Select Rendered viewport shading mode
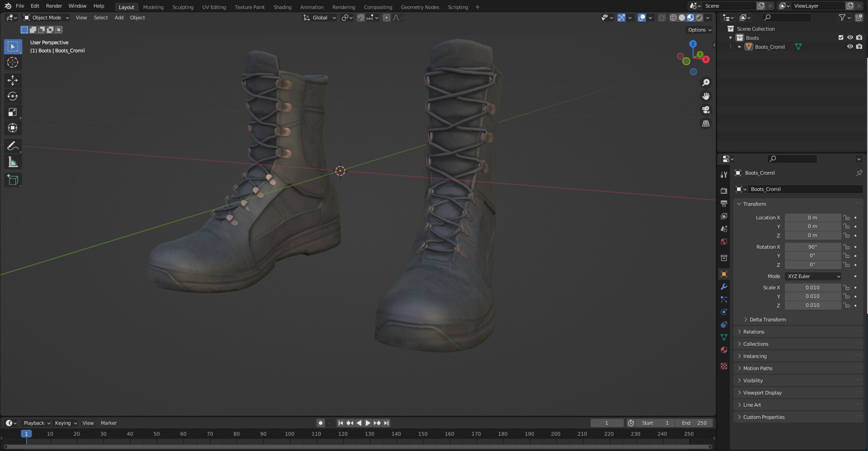 (x=698, y=17)
